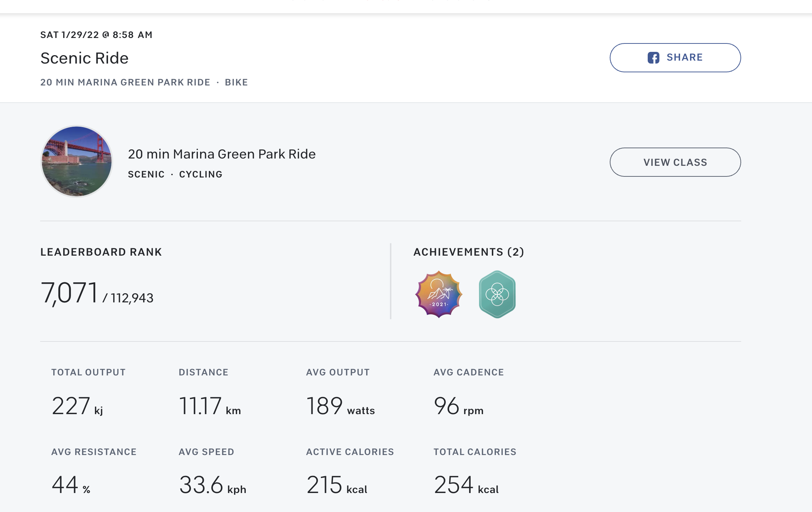The width and height of the screenshot is (812, 512).
Task: Click the Avg Speed 33.6 kph stat
Action: [x=212, y=485]
